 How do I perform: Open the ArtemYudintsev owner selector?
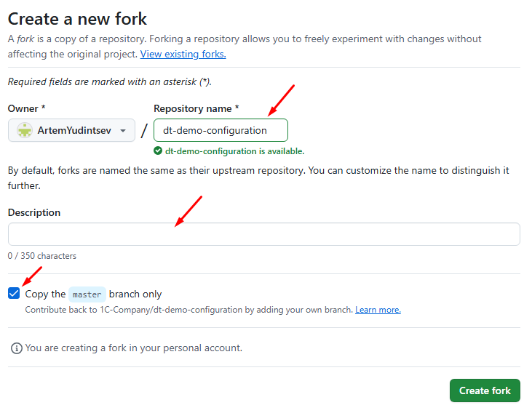tap(71, 131)
